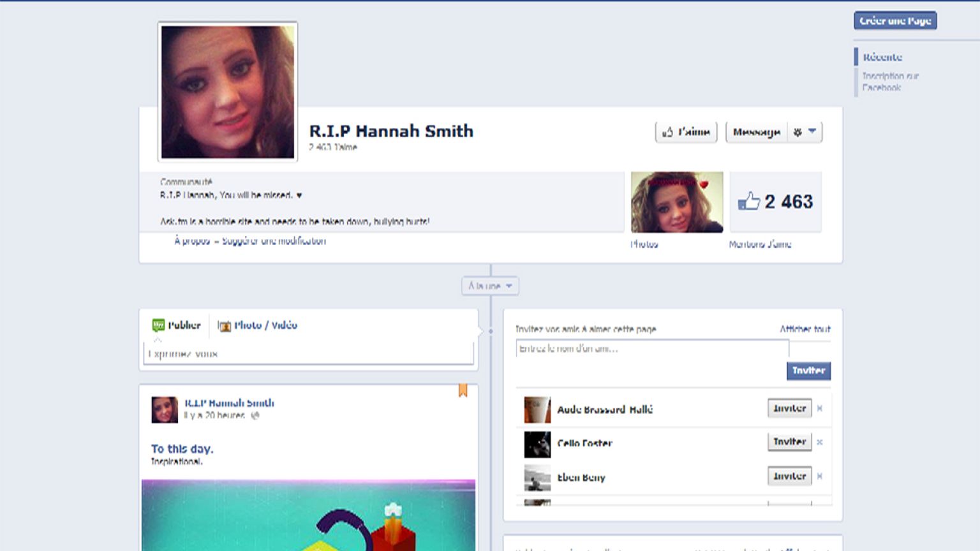Click Suggérer une modification
This screenshot has width=980, height=551.
point(274,241)
